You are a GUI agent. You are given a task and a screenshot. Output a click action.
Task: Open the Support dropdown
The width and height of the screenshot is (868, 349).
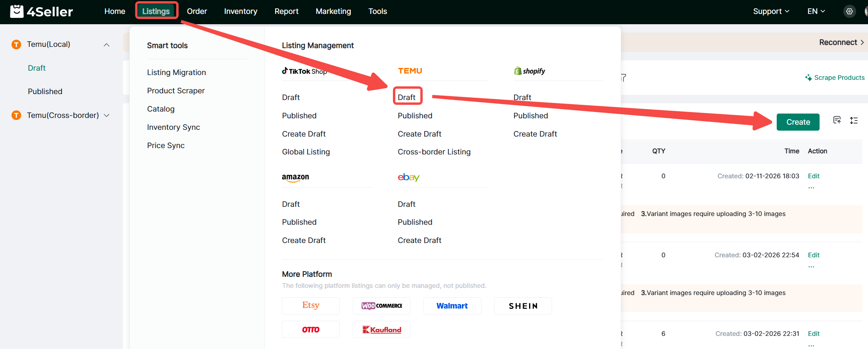(x=771, y=12)
